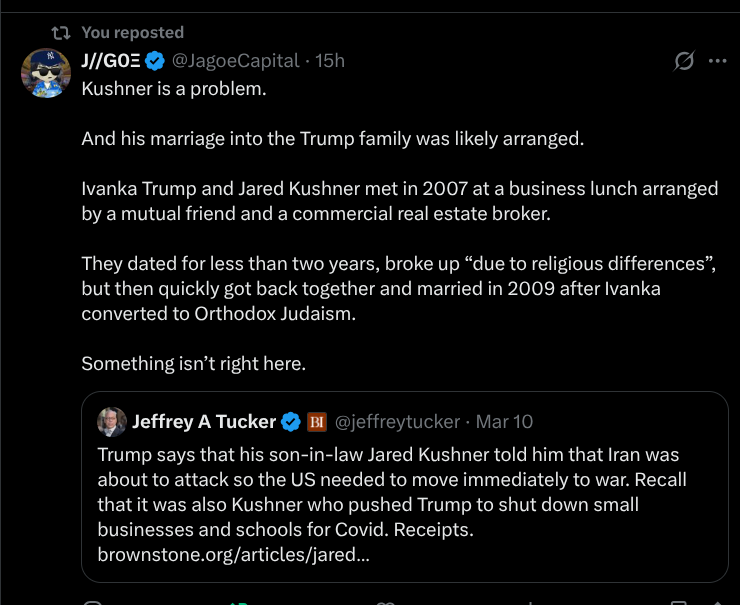Click the J//GOΞ display name
Viewport: 740px width, 605px height.
click(109, 61)
